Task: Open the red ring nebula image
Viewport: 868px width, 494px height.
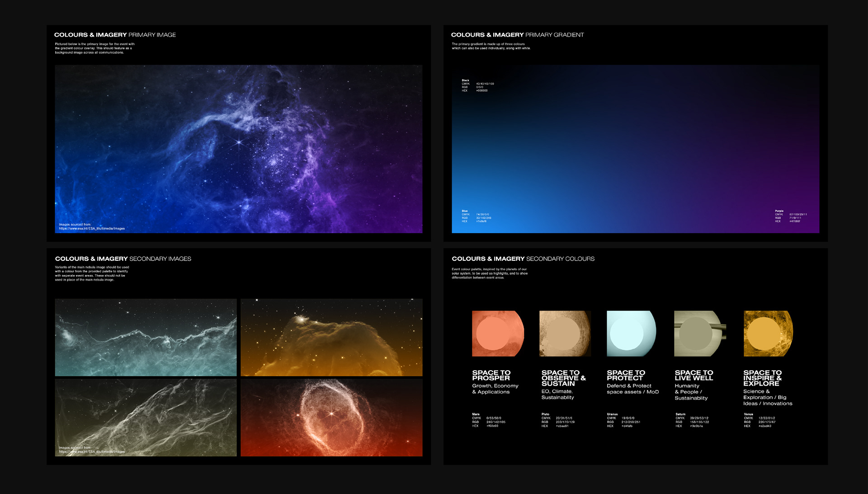Action: pyautogui.click(x=331, y=417)
